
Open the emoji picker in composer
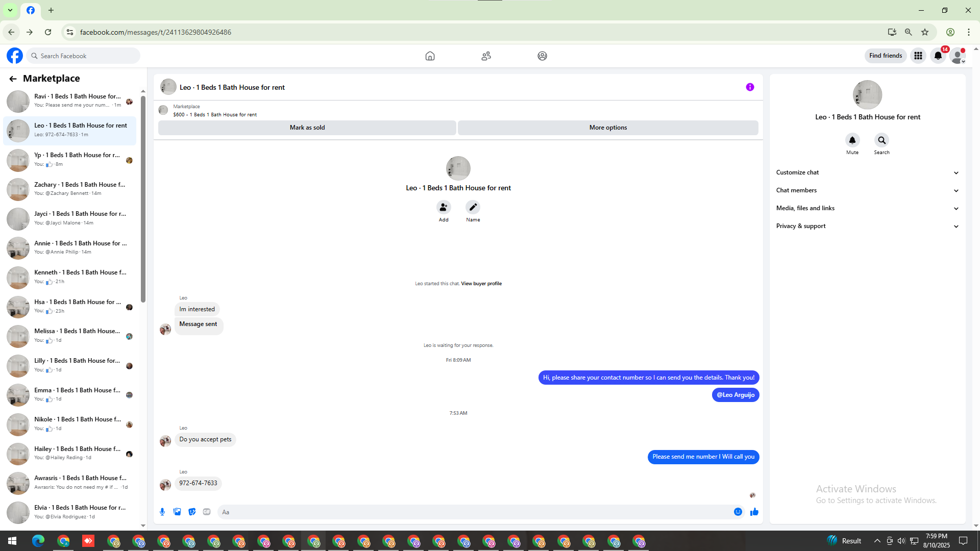point(738,512)
